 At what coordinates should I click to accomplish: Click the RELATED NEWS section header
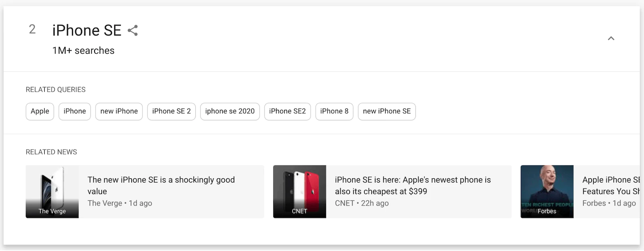51,152
